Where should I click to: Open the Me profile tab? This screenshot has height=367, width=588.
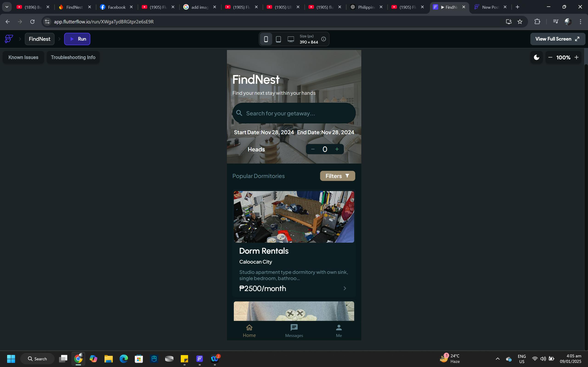tap(339, 331)
